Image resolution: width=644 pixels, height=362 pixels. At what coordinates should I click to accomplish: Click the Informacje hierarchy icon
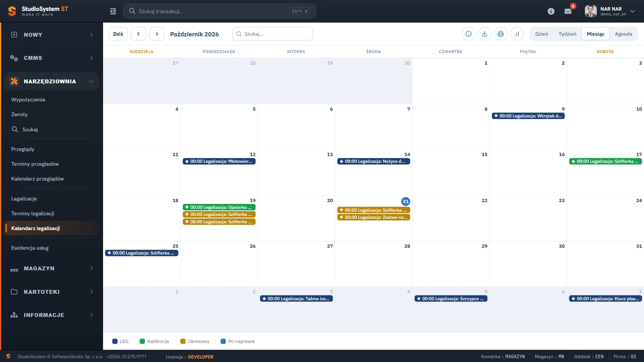(14, 315)
